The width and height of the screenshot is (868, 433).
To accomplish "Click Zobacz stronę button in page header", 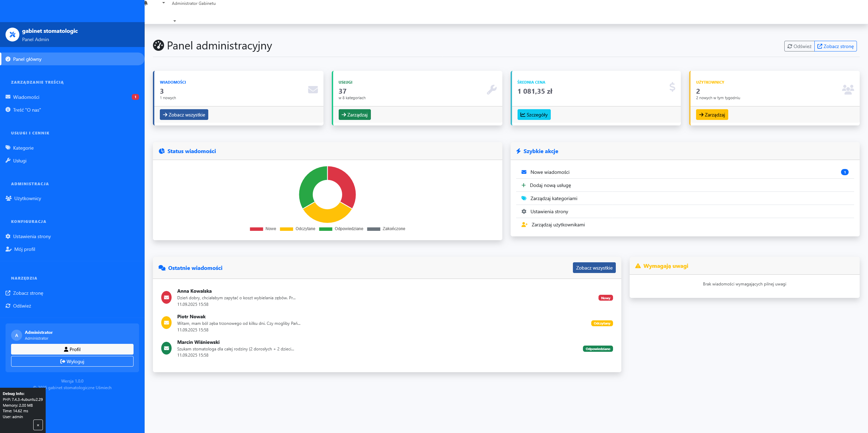I will click(835, 46).
